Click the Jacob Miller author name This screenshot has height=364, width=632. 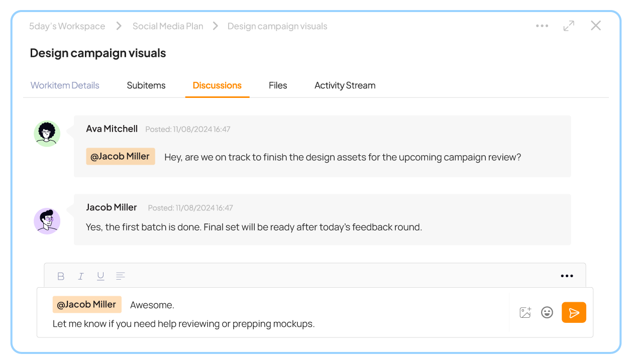click(112, 207)
